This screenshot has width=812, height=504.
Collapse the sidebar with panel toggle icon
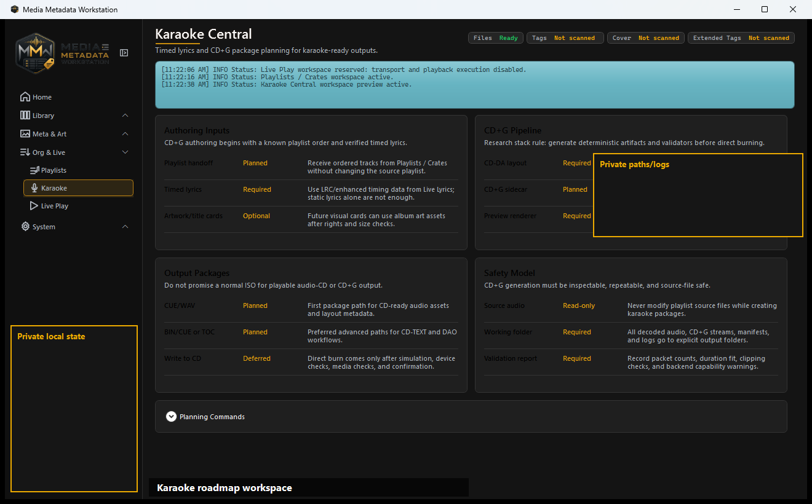click(124, 53)
